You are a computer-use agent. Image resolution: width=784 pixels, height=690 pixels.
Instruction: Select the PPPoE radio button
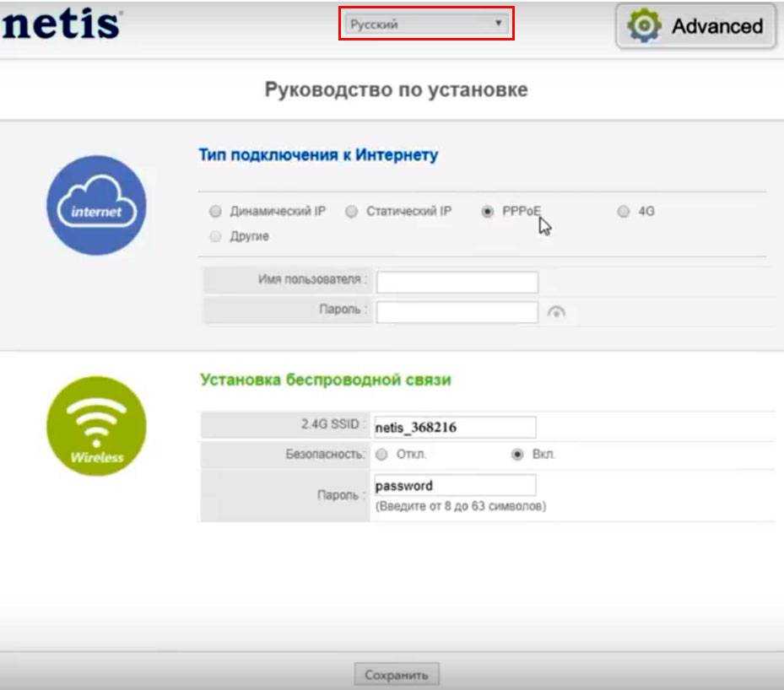487,212
